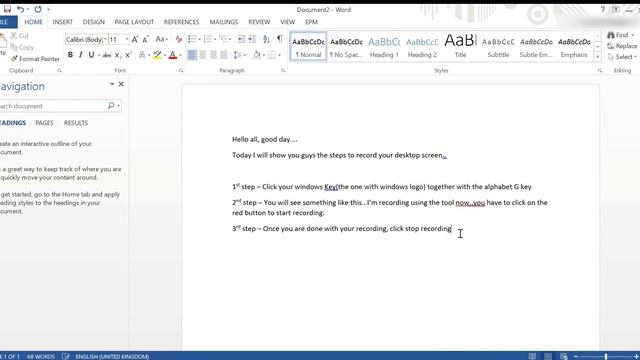
Task: Switch to the DESIGN tab
Action: [x=93, y=22]
